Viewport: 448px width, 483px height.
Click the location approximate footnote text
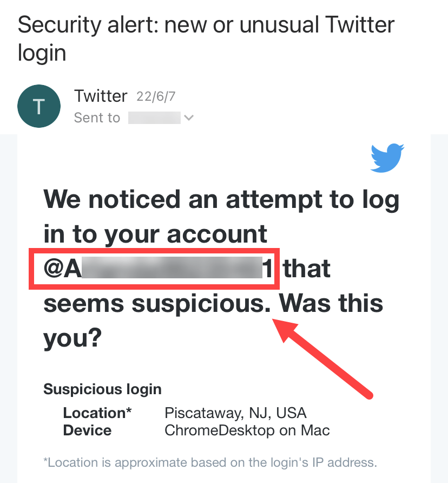(x=210, y=462)
